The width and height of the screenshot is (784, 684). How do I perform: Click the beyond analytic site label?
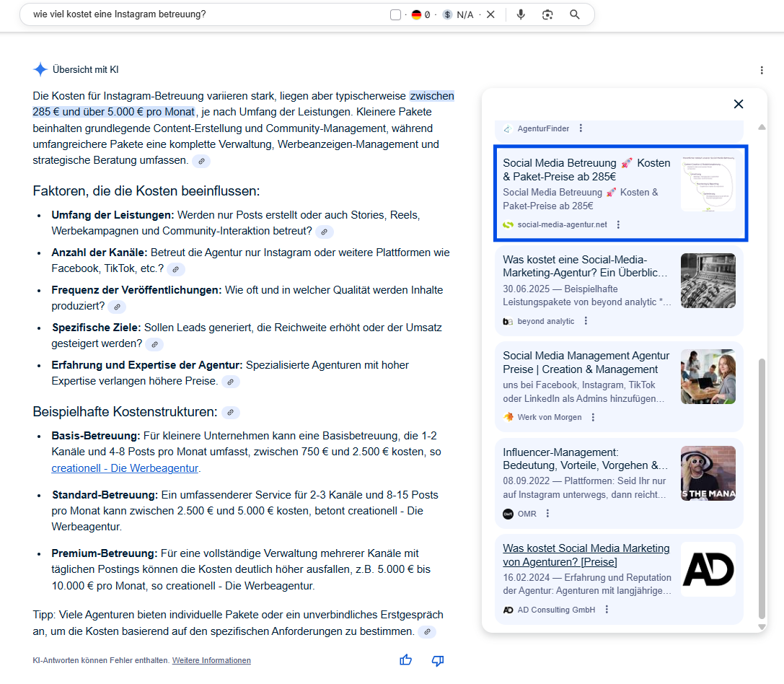coord(545,321)
